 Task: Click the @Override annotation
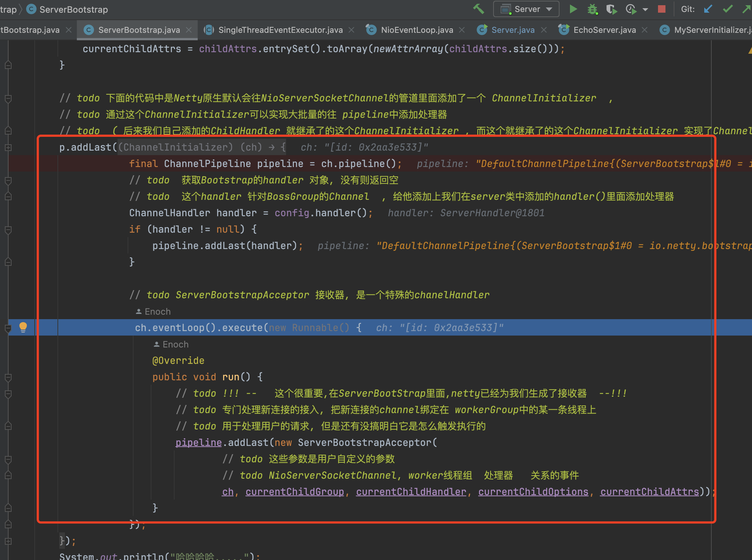coord(178,361)
